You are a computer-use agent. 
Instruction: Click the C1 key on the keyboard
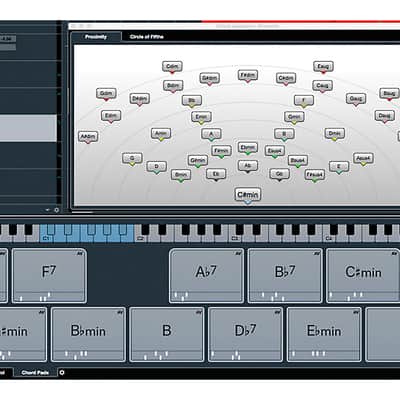point(45,238)
